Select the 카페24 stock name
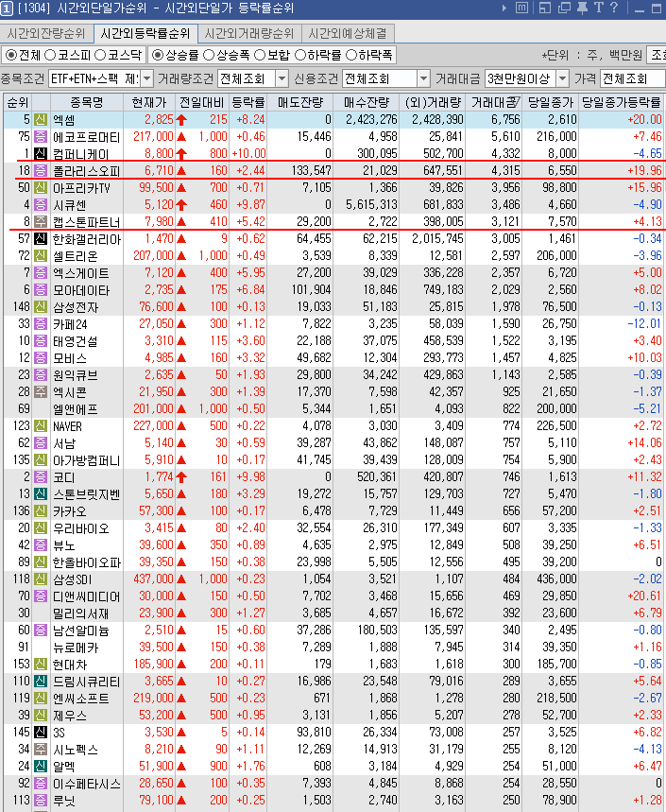Screen dimensions: 666x812 [x=70, y=324]
